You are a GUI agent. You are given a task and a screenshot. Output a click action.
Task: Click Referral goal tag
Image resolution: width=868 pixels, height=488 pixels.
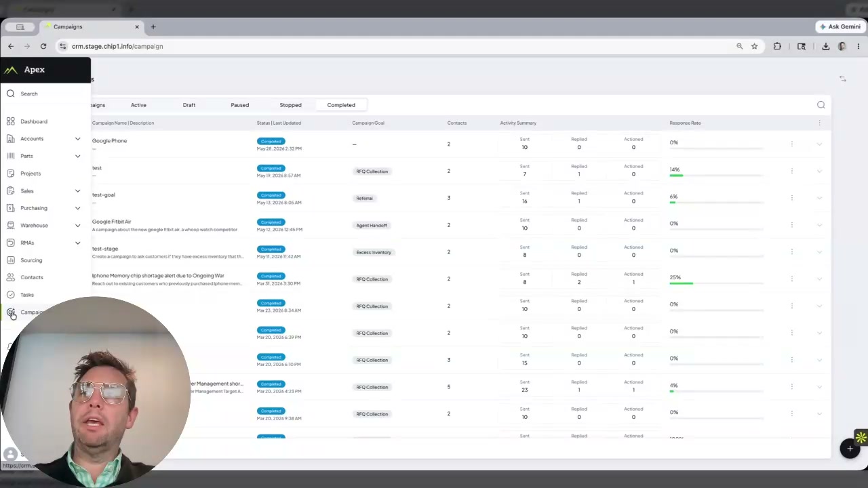click(x=364, y=198)
